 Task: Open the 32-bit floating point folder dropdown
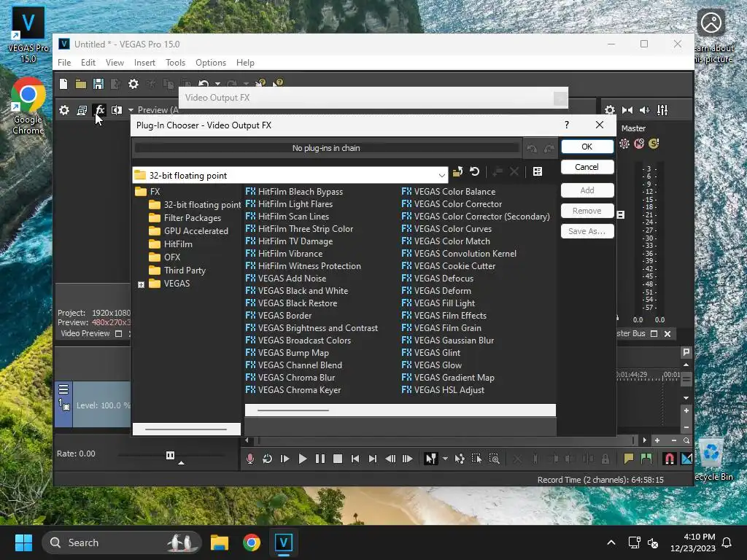441,176
